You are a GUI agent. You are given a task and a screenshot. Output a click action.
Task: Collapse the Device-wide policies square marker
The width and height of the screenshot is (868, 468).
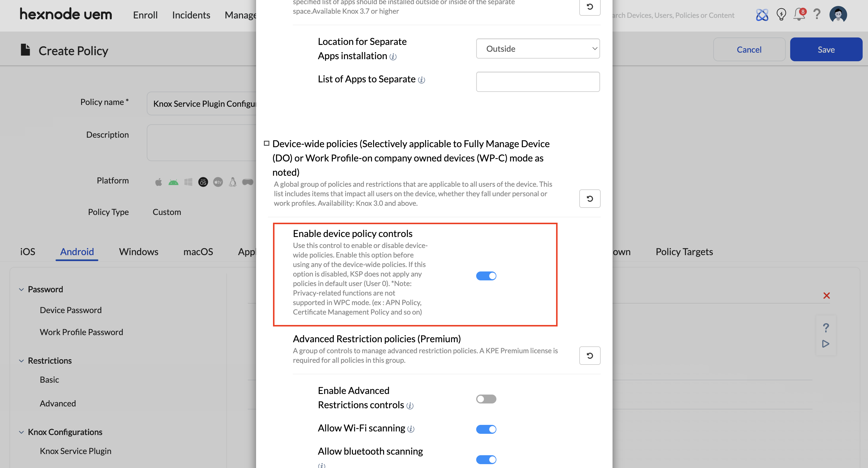(266, 143)
